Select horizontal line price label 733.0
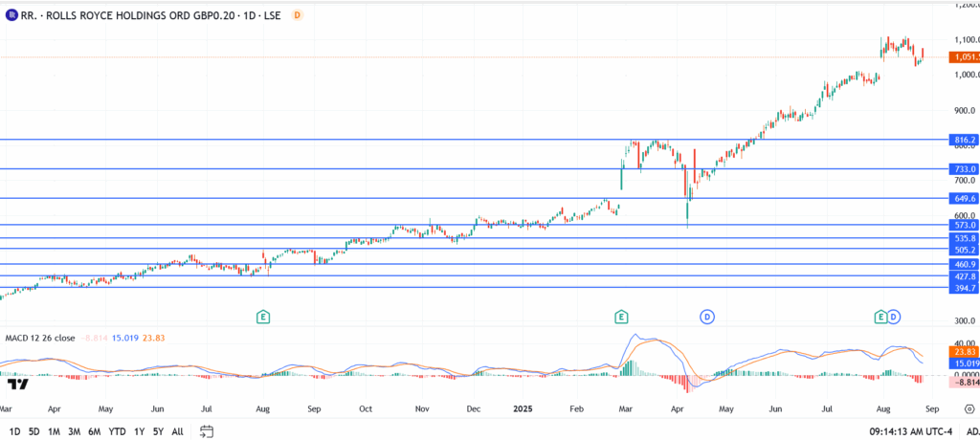This screenshot has width=980, height=440. click(965, 168)
